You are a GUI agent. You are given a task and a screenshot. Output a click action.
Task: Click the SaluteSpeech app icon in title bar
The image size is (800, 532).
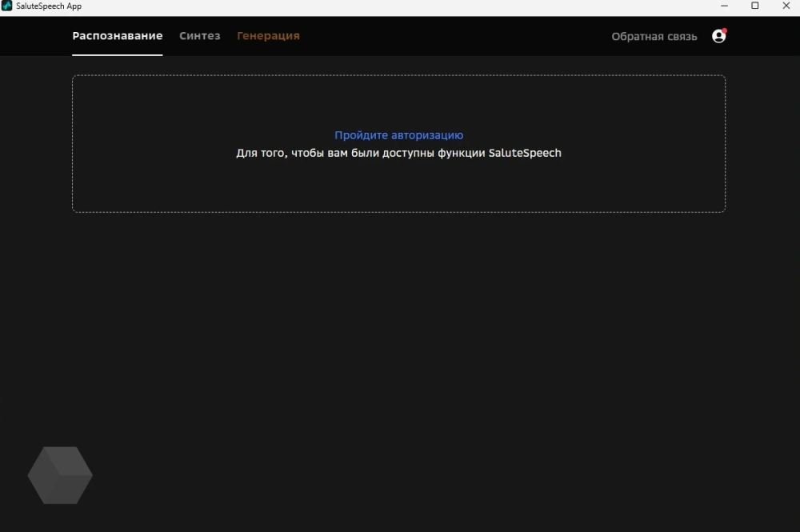pos(7,6)
